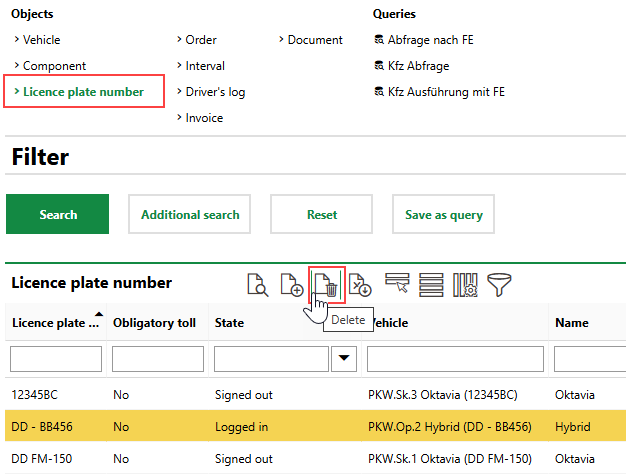Open the Vehicle objects link
Viewport: 626px width, 475px height.
point(41,40)
